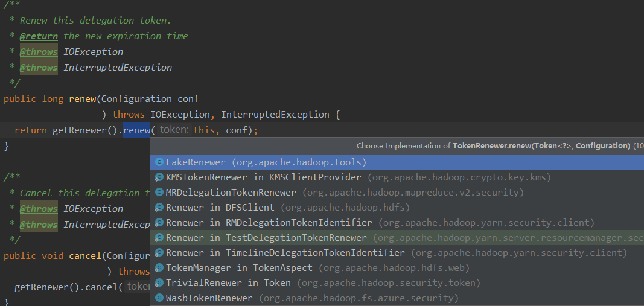Click the icon beside Renewer in DFSClient
The width and height of the screenshot is (644, 306).
(159, 208)
